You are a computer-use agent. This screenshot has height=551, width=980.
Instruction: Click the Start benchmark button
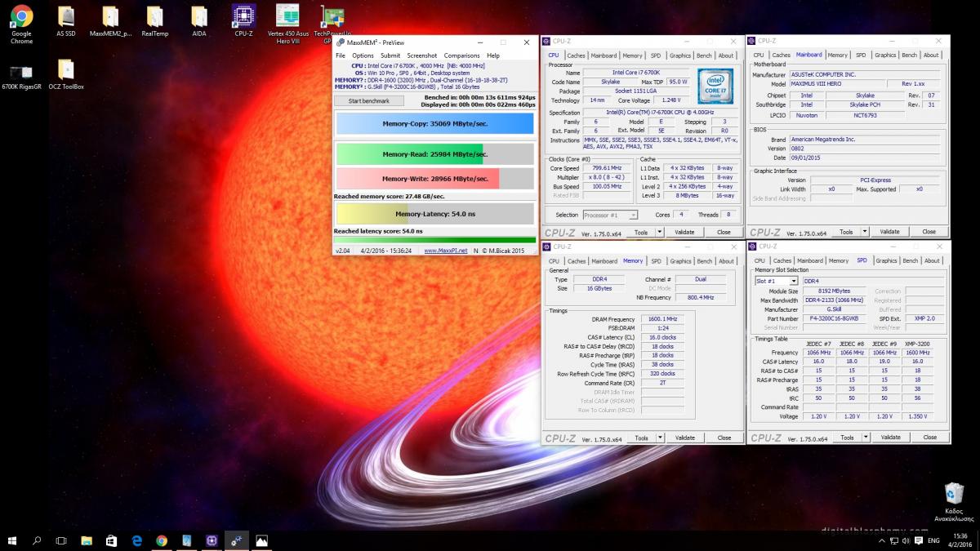pyautogui.click(x=369, y=101)
